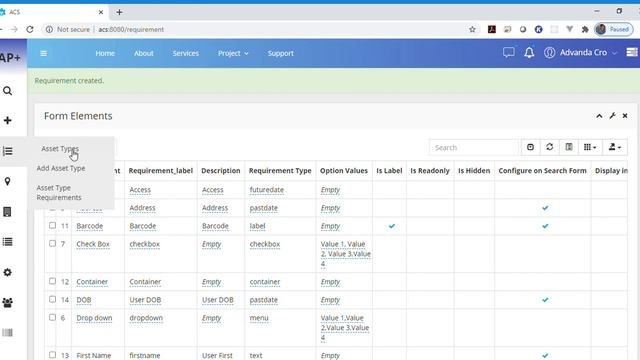Open the chat messages icon in header
The width and height of the screenshot is (640, 360).
(x=509, y=53)
